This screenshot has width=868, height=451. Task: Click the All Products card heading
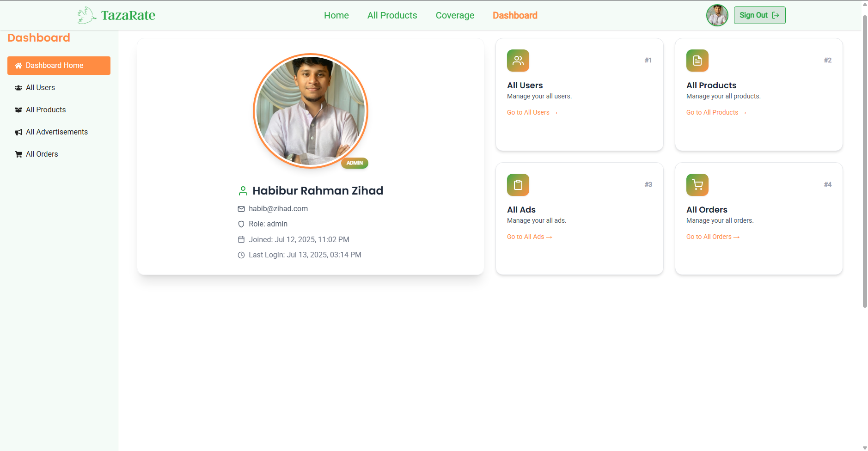point(711,85)
